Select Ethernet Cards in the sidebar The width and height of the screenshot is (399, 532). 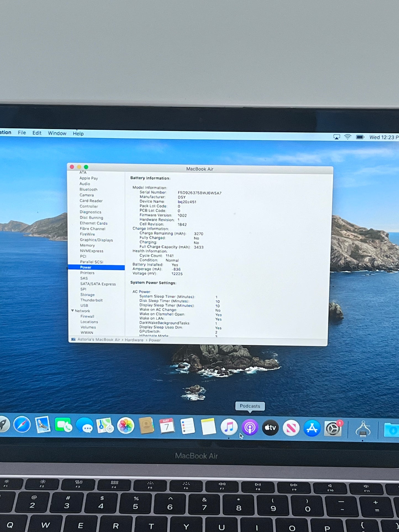pyautogui.click(x=94, y=223)
